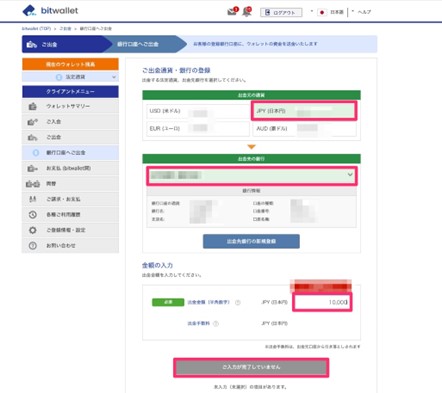Viewport: 442px width, 393px height.
Task: Expand the wallet balance currency dropdown
Action: (70, 77)
